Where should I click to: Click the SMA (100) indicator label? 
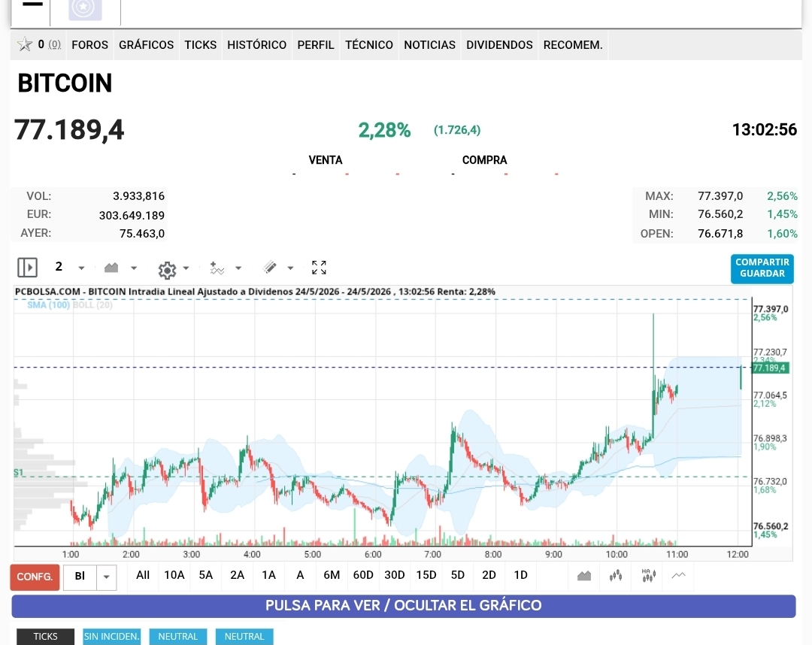click(x=48, y=305)
